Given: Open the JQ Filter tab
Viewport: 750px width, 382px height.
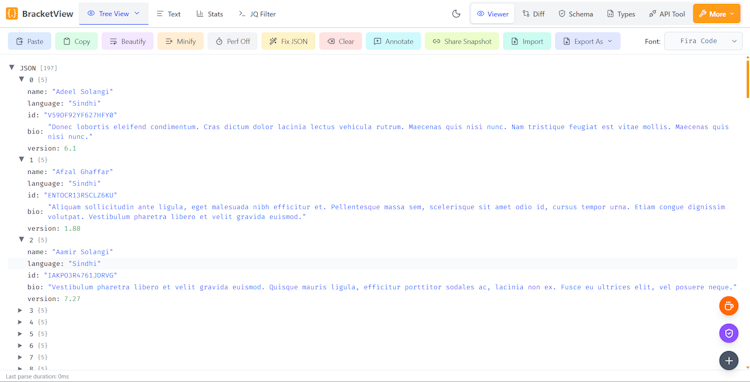Looking at the screenshot, I should (257, 14).
